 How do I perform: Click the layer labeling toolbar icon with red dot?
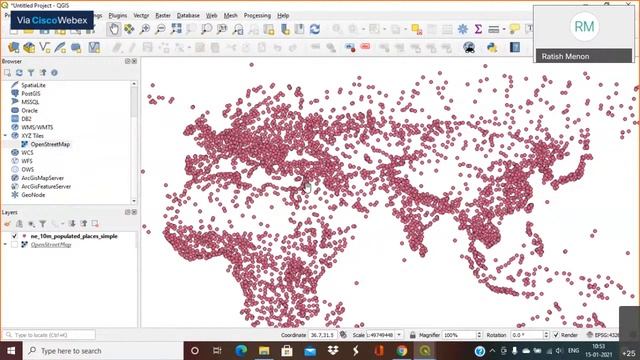coord(350,47)
